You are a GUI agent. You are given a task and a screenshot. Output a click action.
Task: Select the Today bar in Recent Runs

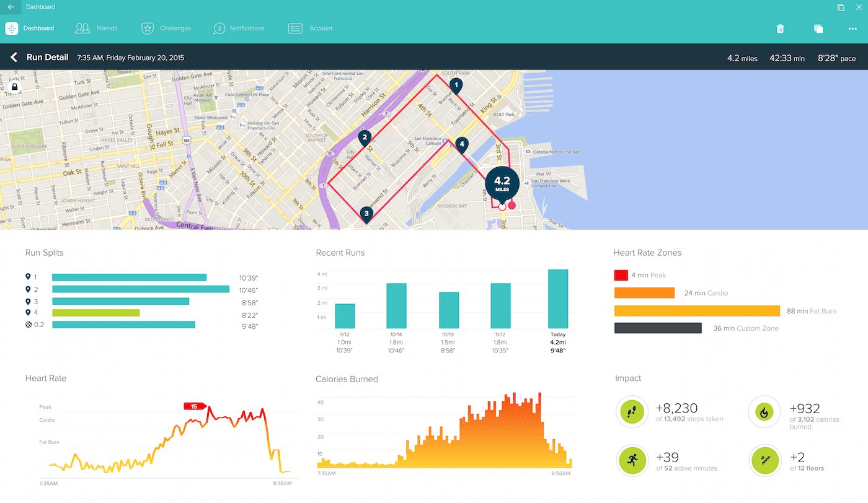(557, 299)
